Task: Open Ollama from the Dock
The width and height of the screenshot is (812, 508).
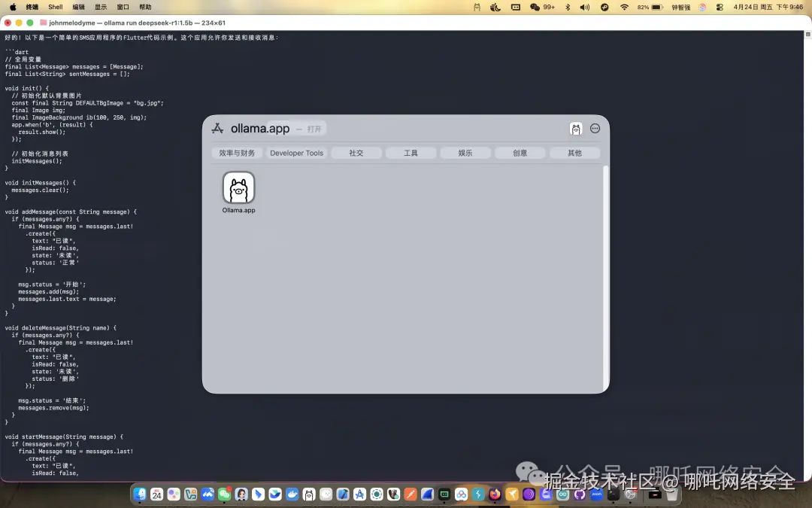Action: point(309,494)
